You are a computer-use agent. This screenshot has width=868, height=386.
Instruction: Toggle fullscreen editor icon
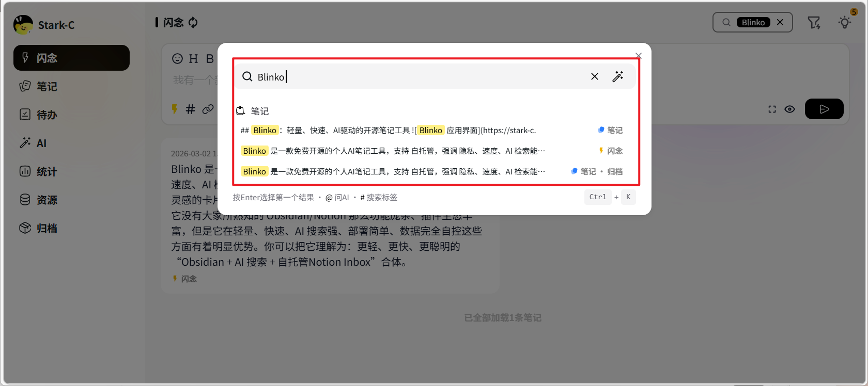pyautogui.click(x=772, y=109)
